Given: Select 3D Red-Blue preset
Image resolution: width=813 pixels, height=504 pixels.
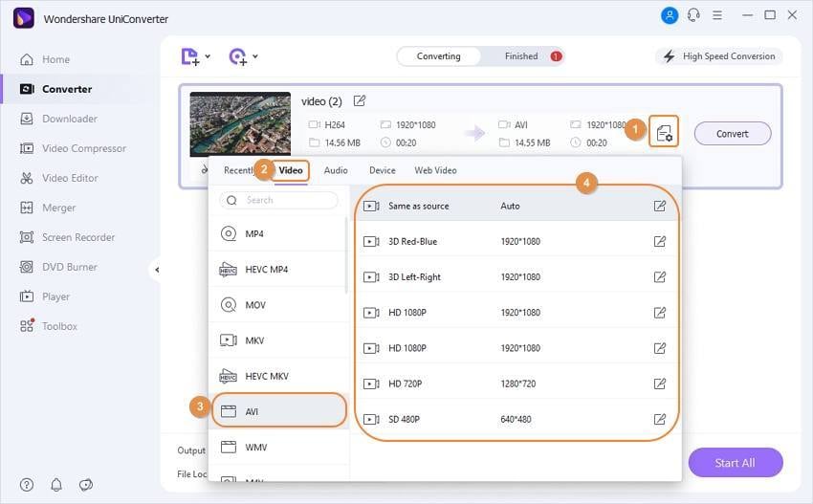Looking at the screenshot, I should pyautogui.click(x=516, y=242).
